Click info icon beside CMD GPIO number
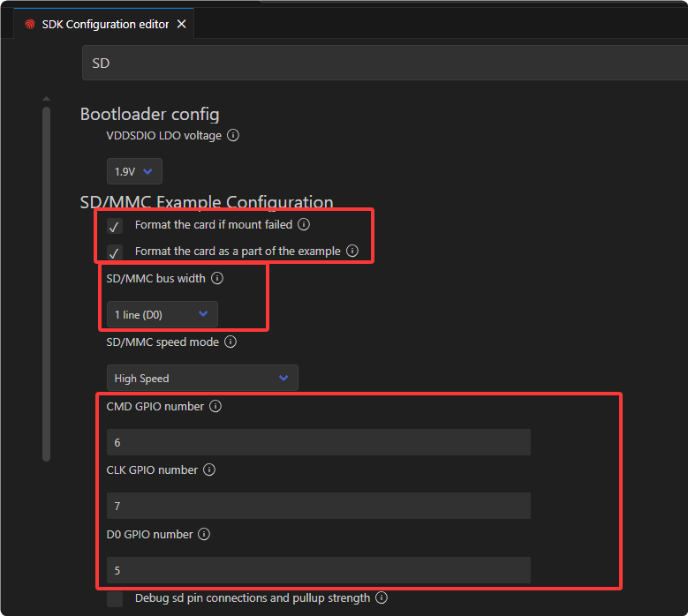This screenshot has height=616, width=688. [215, 407]
